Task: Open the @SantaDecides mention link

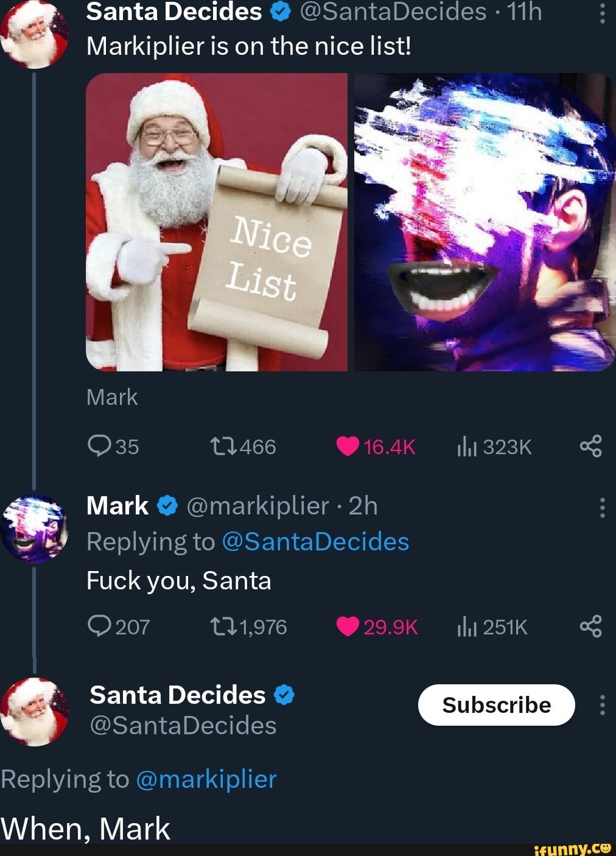Action: (x=317, y=541)
